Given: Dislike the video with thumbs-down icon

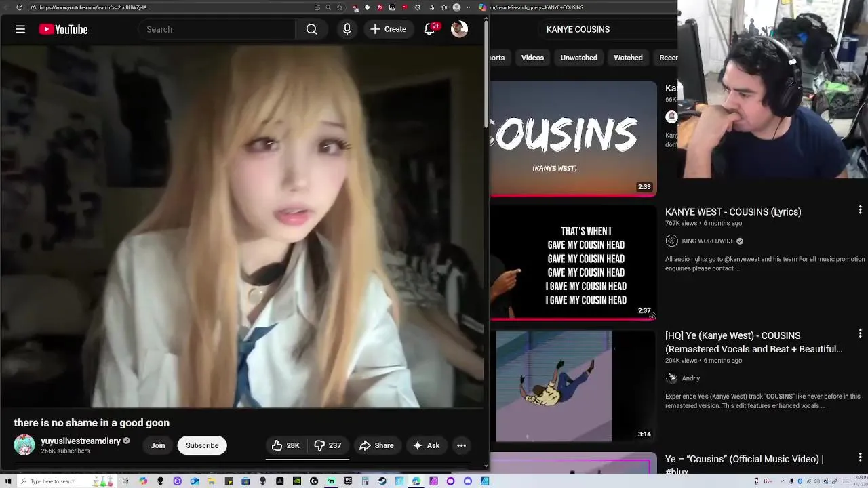Looking at the screenshot, I should pyautogui.click(x=328, y=445).
